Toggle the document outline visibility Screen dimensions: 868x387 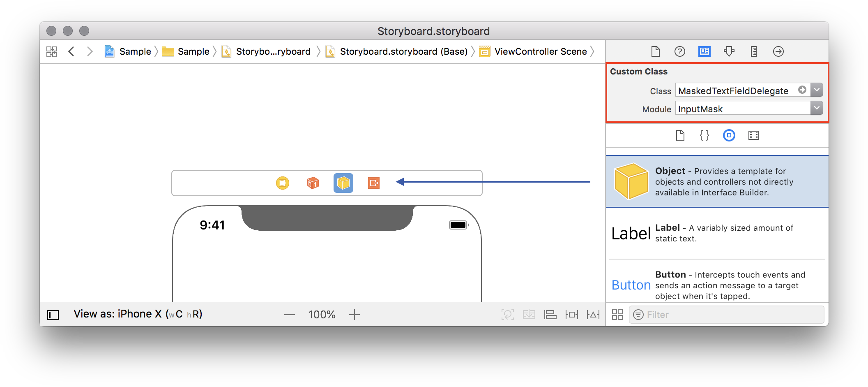(53, 314)
